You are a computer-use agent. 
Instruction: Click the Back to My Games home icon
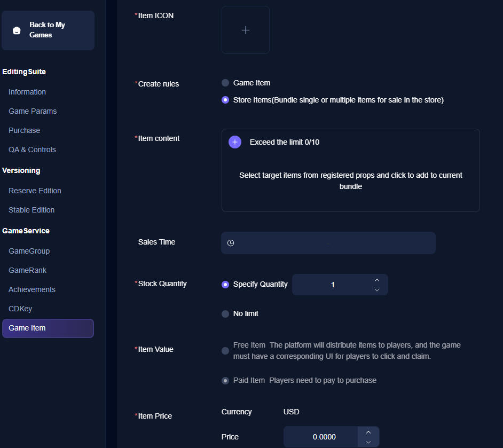[x=17, y=30]
